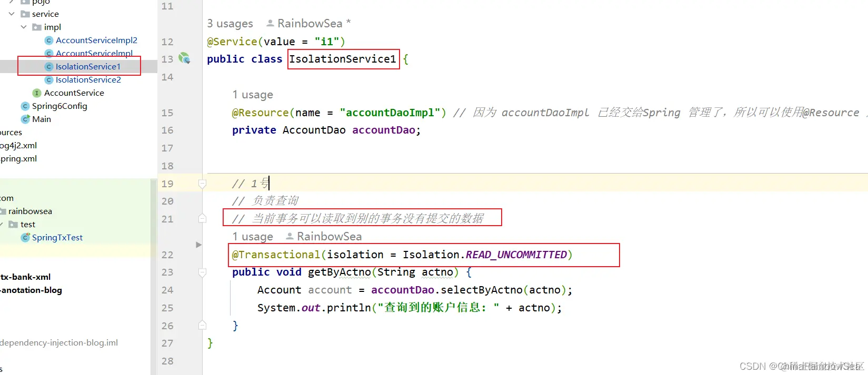
Task: Collapse the service folder
Action: point(12,14)
